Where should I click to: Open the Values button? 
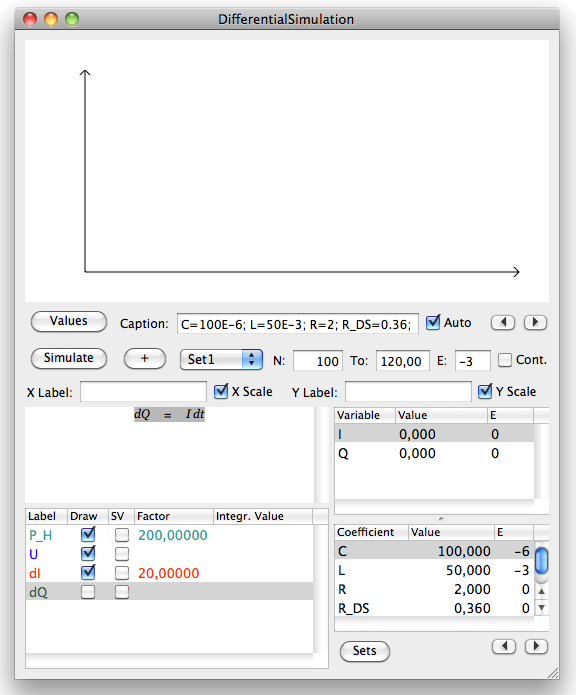(x=69, y=321)
